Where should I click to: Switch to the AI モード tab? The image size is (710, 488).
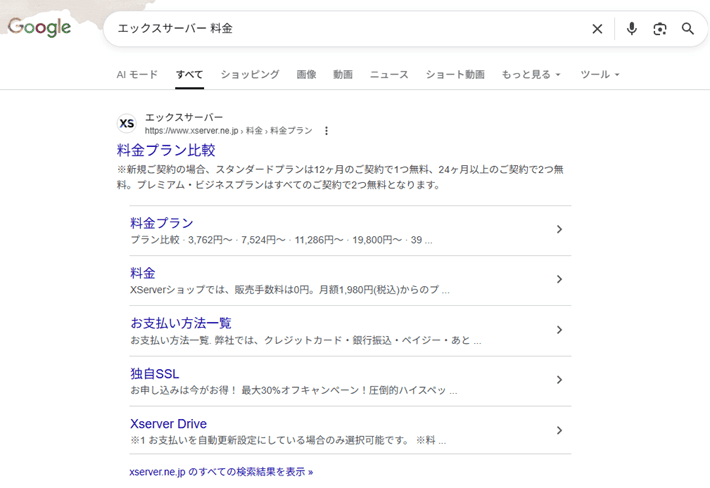click(x=137, y=74)
